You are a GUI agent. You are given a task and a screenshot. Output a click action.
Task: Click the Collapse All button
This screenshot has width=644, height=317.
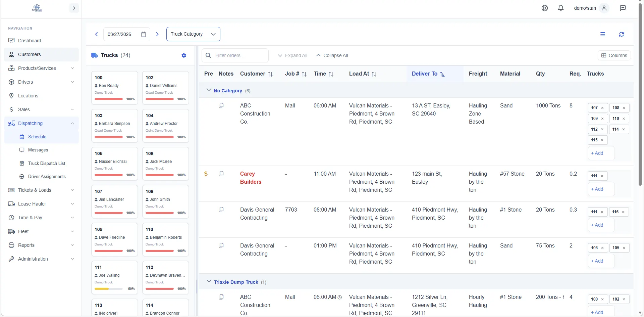(x=332, y=55)
